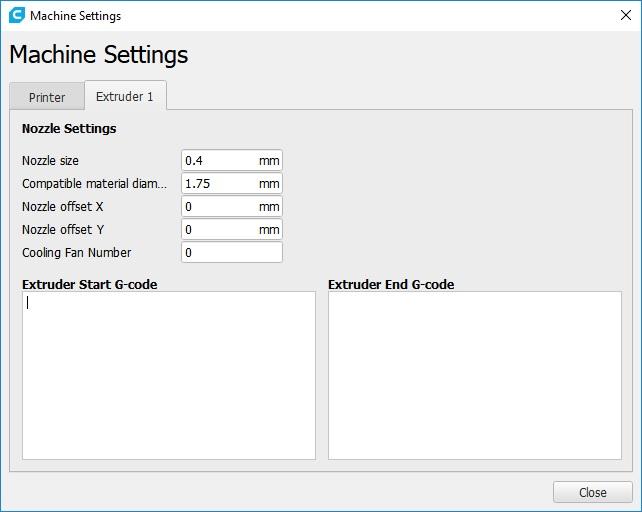Select the Extruder 1 tab
The image size is (642, 512).
[125, 96]
